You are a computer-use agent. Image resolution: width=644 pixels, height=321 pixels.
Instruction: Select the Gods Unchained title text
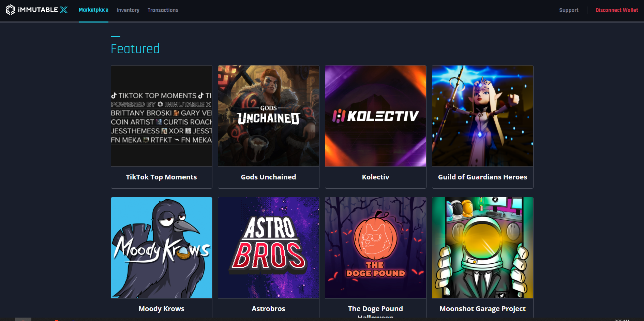pos(269,177)
